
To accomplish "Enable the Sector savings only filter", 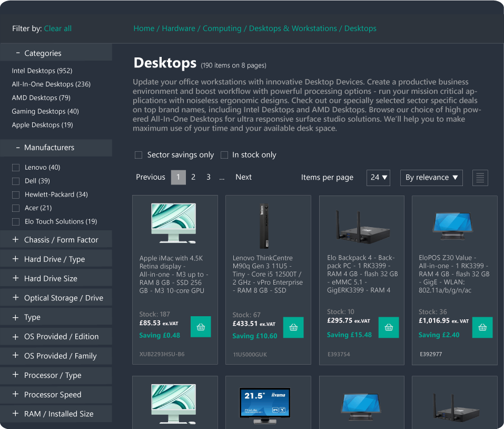I will coord(139,155).
